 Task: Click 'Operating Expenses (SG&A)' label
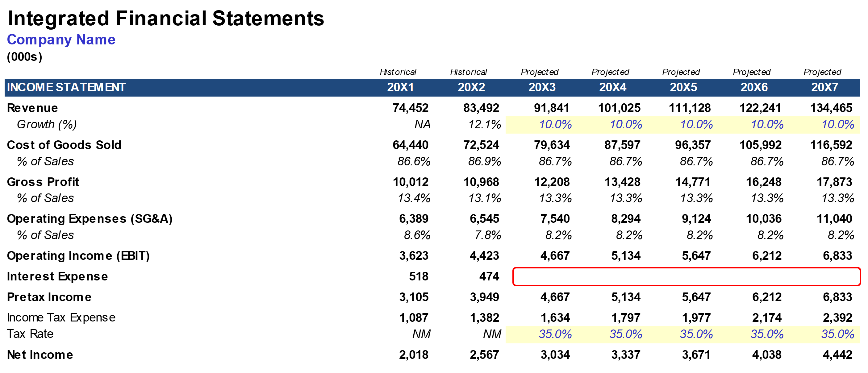(x=90, y=219)
